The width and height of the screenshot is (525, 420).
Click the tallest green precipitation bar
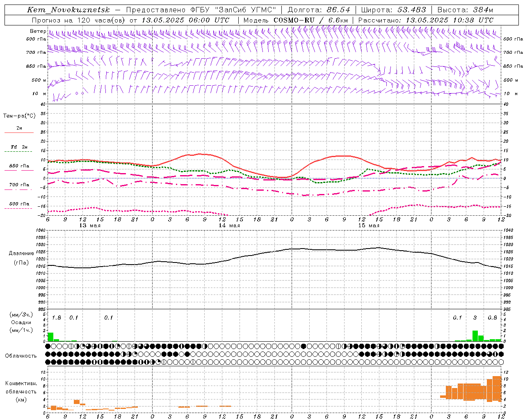(475, 336)
